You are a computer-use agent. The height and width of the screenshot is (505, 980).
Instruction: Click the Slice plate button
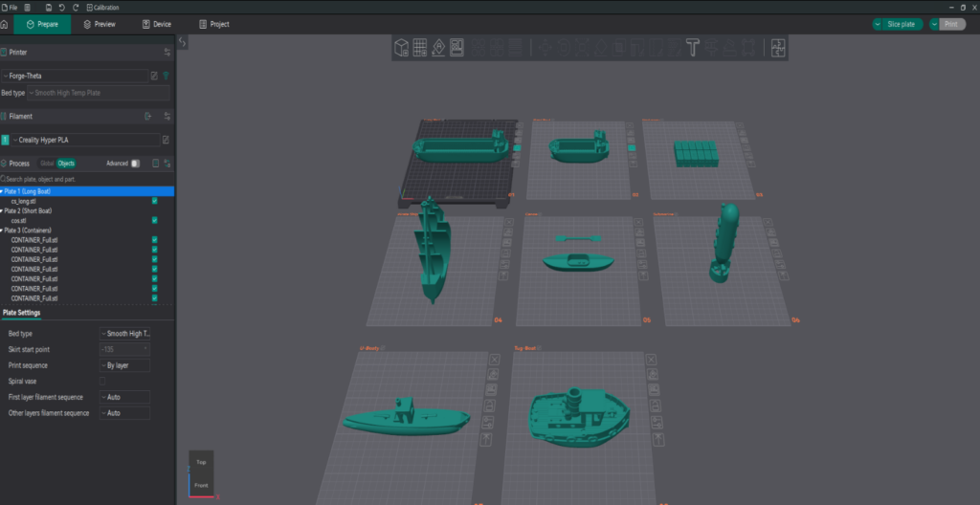tap(897, 24)
